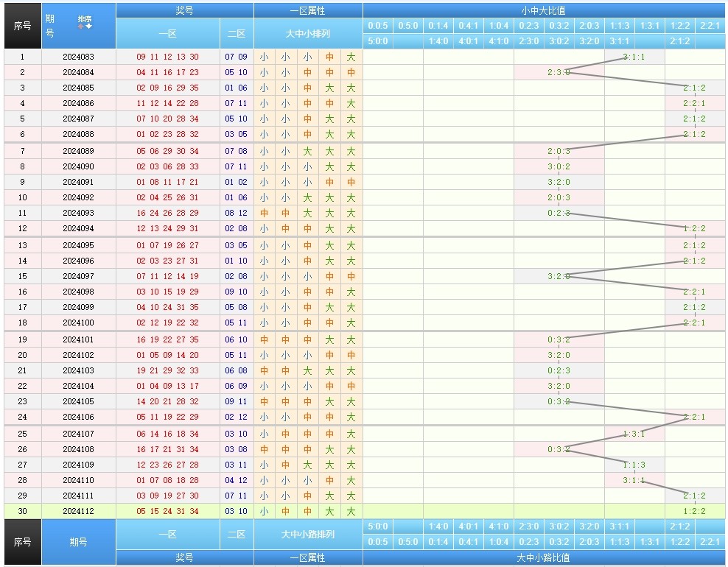Screen dimensions: 728x567
Task: Click zone-one numbers 09 11 12 13 30
Action: click(x=167, y=57)
